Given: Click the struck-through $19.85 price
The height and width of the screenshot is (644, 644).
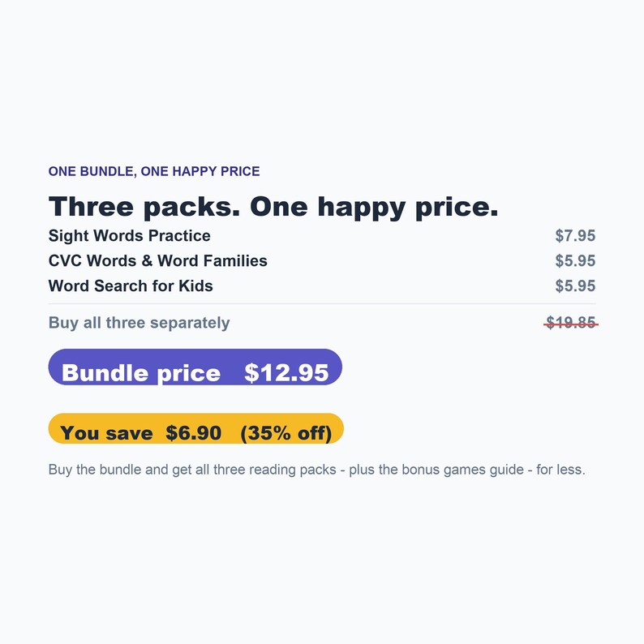Looking at the screenshot, I should tap(571, 323).
